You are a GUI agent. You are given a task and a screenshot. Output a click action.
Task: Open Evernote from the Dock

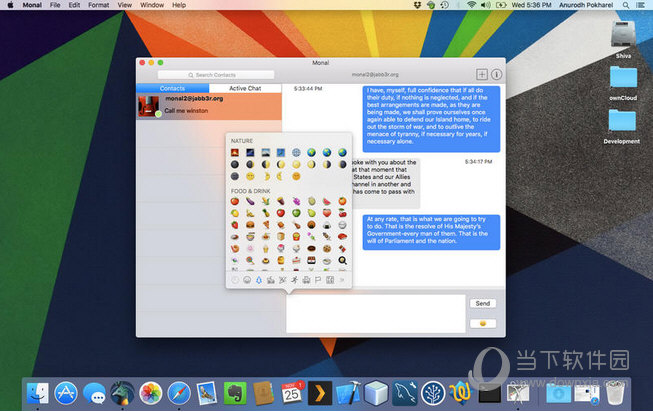click(235, 393)
